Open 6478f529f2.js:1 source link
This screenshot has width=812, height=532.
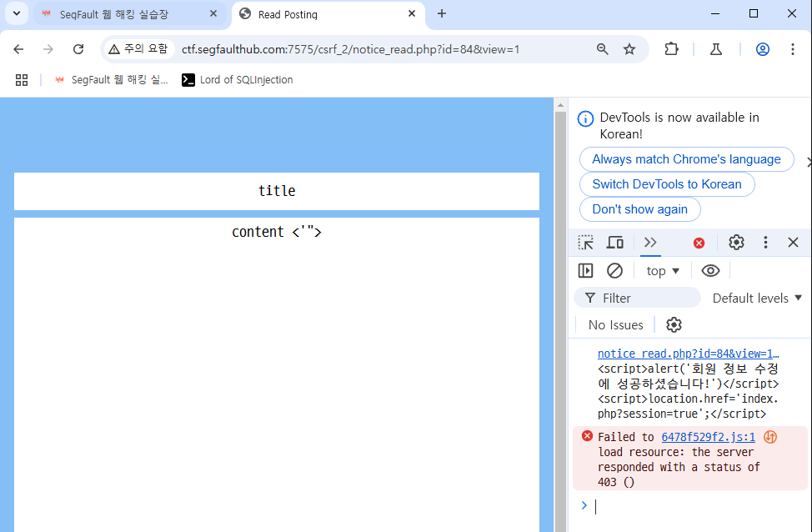(708, 437)
